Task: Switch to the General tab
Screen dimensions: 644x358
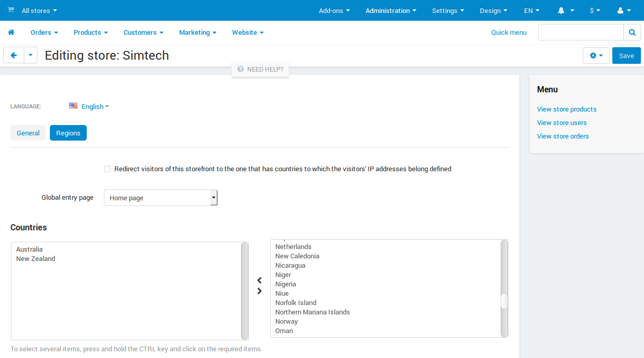Action: (x=28, y=133)
